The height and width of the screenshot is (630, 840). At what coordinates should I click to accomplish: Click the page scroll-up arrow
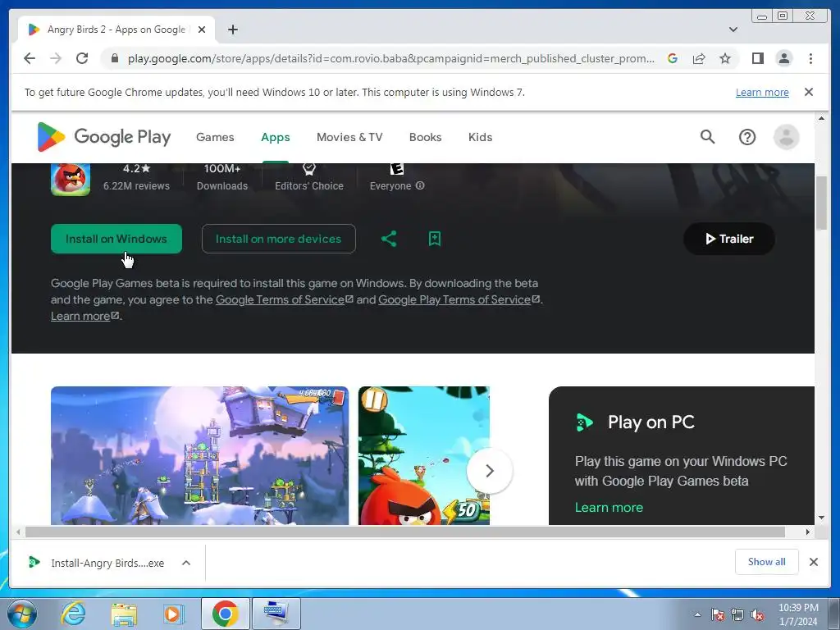[821, 118]
